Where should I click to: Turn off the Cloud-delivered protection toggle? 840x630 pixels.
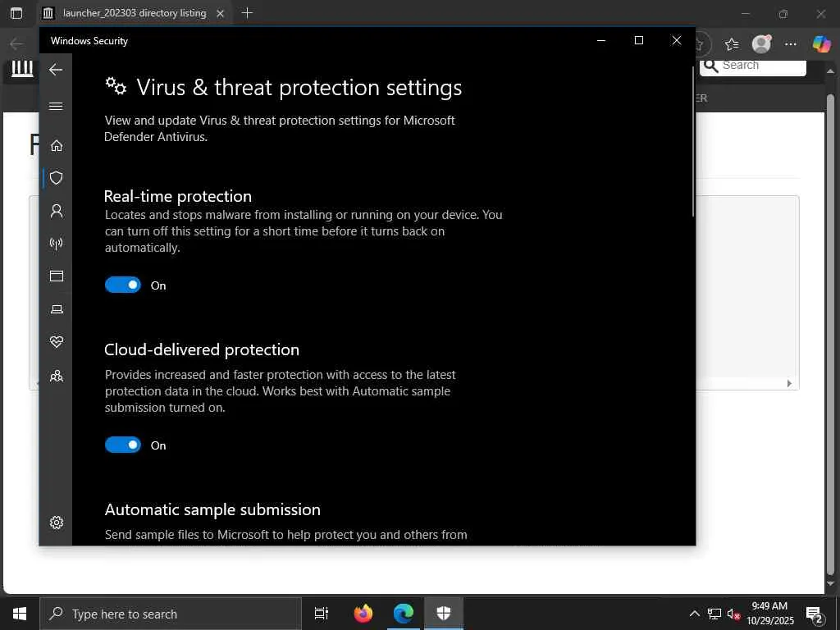coord(123,445)
